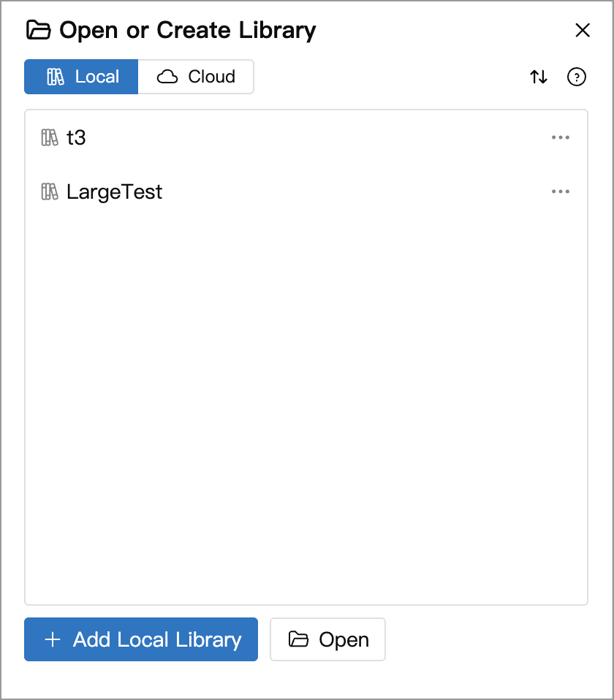Select the LargeTest library entry
614x700 pixels.
pyautogui.click(x=306, y=192)
